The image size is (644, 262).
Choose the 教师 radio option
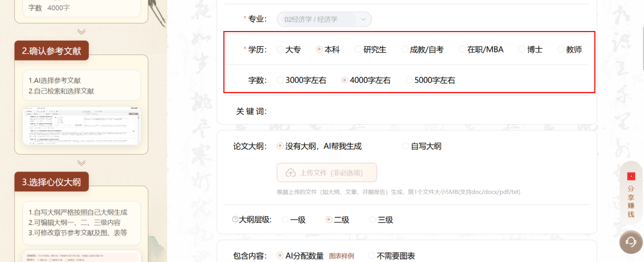[x=561, y=49]
